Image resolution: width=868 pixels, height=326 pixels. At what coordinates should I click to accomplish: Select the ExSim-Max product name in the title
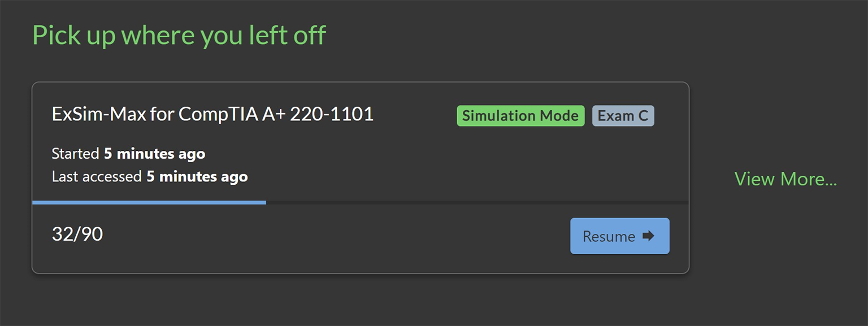(98, 115)
